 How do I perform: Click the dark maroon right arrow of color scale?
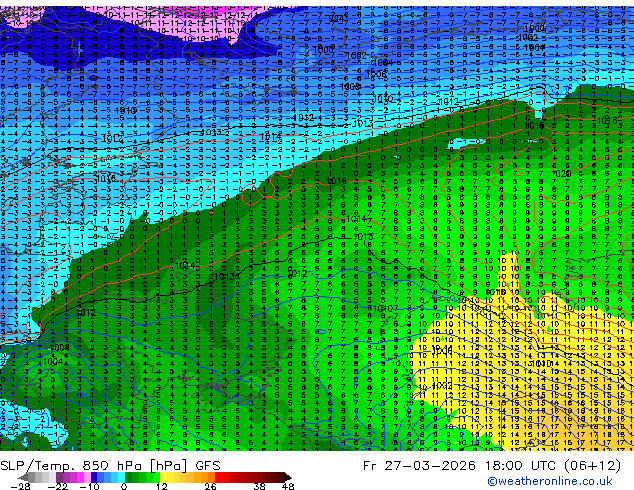click(x=288, y=477)
